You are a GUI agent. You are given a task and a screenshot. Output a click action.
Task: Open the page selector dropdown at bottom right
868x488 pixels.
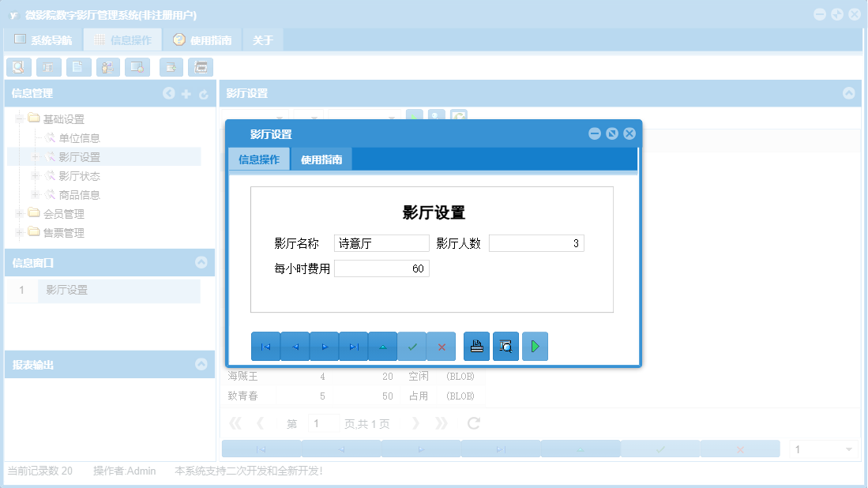tap(850, 448)
